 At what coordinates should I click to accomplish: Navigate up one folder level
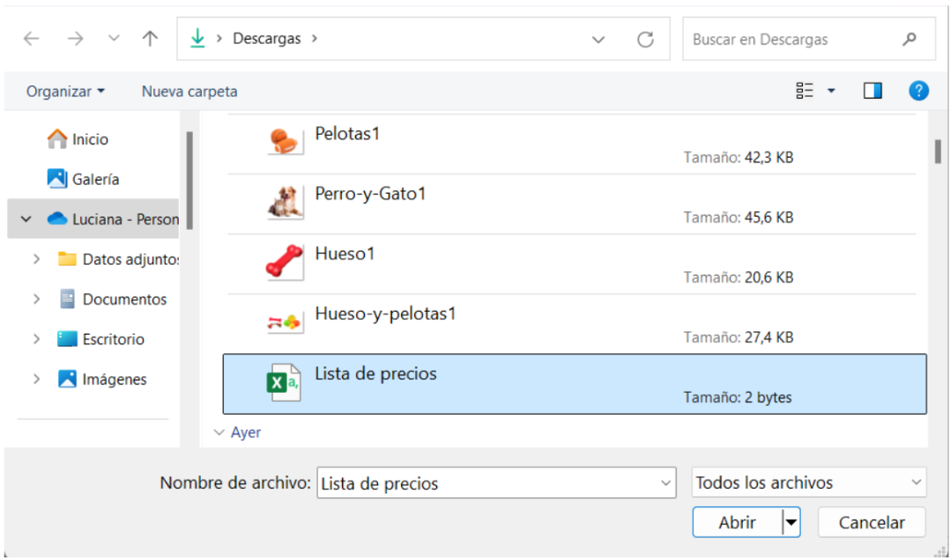tap(150, 39)
